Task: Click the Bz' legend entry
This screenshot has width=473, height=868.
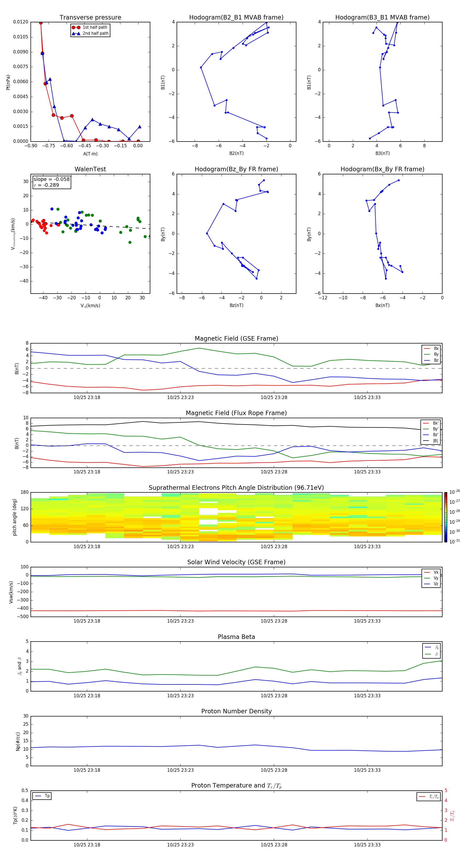Action: click(x=431, y=435)
